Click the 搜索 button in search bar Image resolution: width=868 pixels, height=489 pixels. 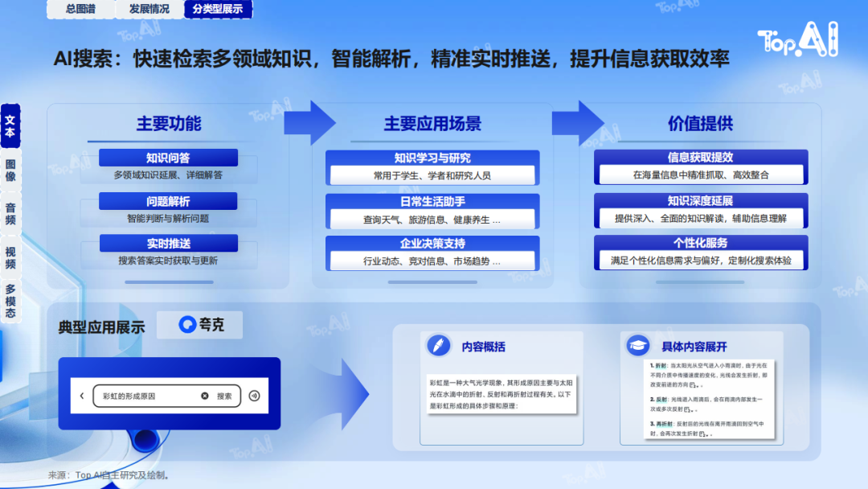pyautogui.click(x=224, y=396)
